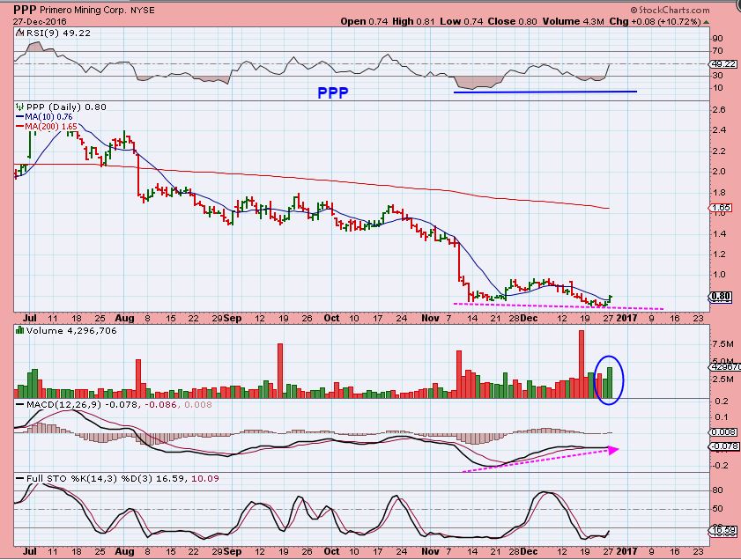This screenshot has height=560, width=741.
Task: Click the 2.5M volume axis label
Action: click(722, 379)
